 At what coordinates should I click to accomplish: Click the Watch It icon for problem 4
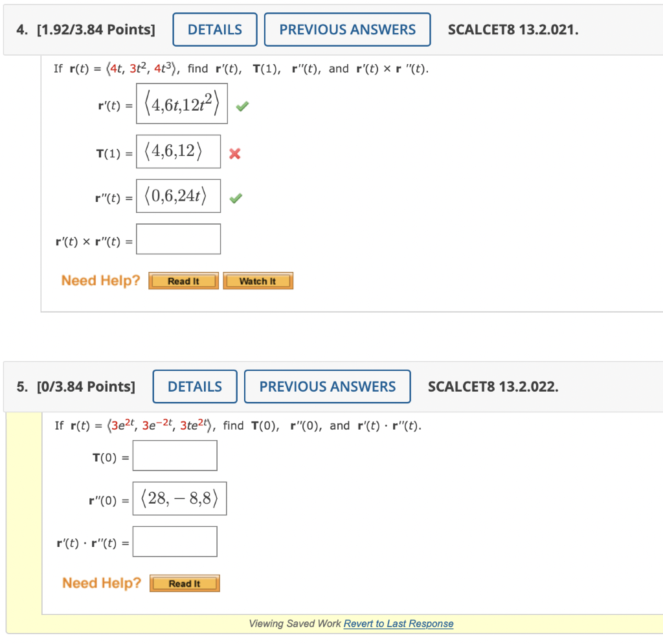coord(258,280)
